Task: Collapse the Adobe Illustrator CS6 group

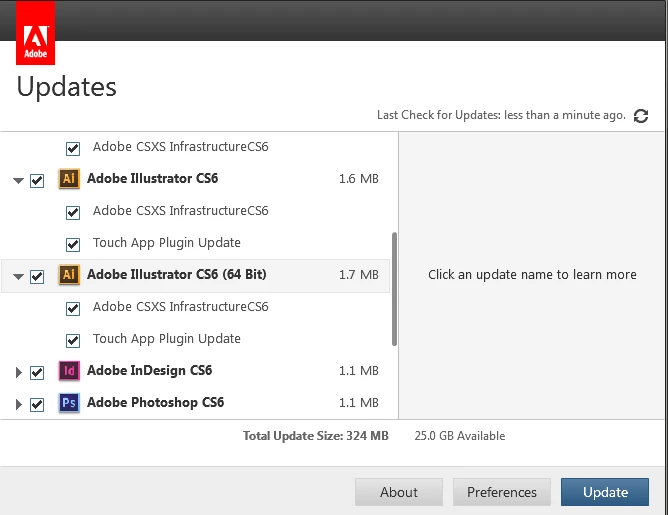Action: click(18, 181)
